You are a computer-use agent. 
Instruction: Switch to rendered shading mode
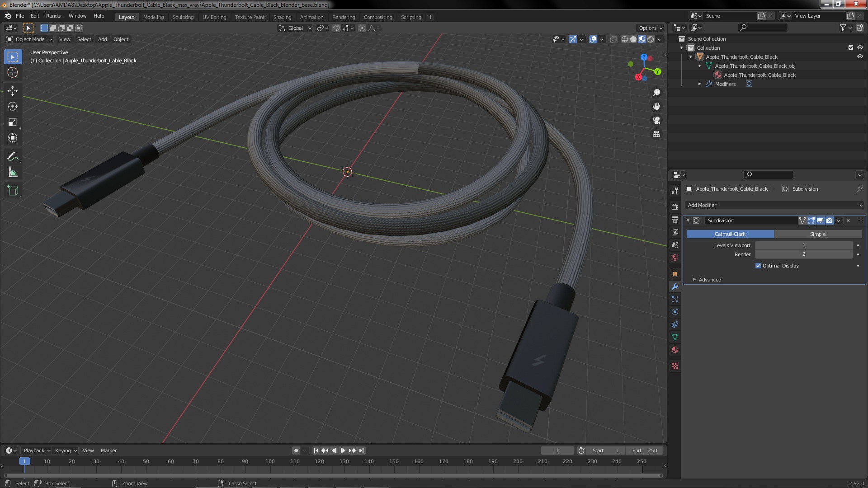pos(651,39)
